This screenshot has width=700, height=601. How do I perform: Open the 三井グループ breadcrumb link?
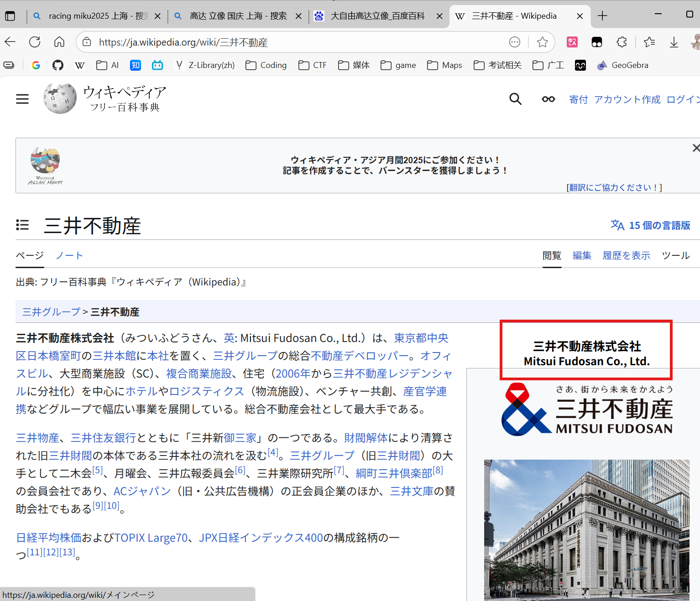(x=51, y=312)
